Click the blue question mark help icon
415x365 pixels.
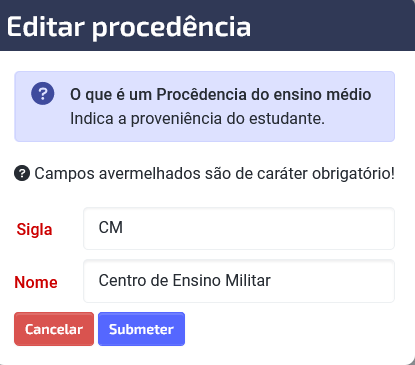(43, 94)
